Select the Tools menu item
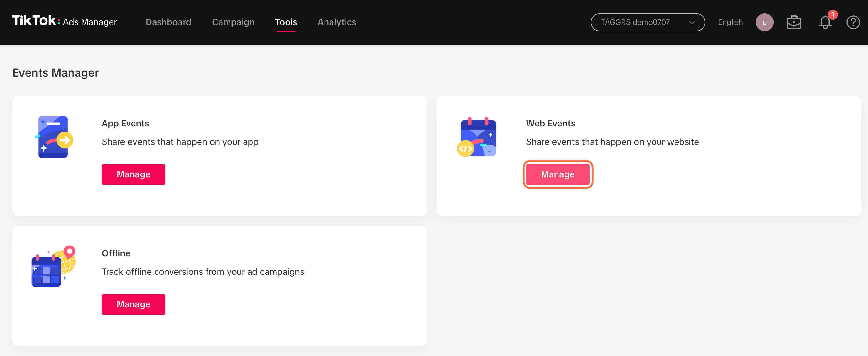Viewport: 868px width, 356px height. 286,22
